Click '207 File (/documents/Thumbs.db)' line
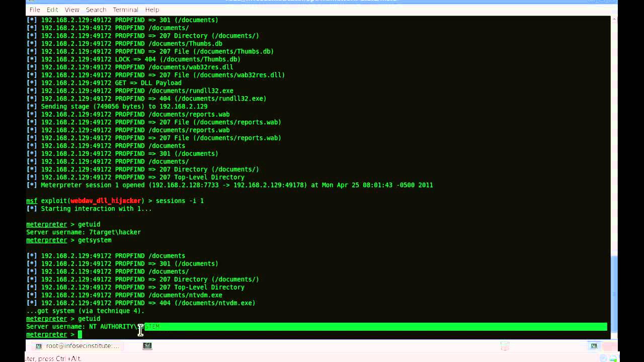Image resolution: width=644 pixels, height=362 pixels. tap(150, 51)
